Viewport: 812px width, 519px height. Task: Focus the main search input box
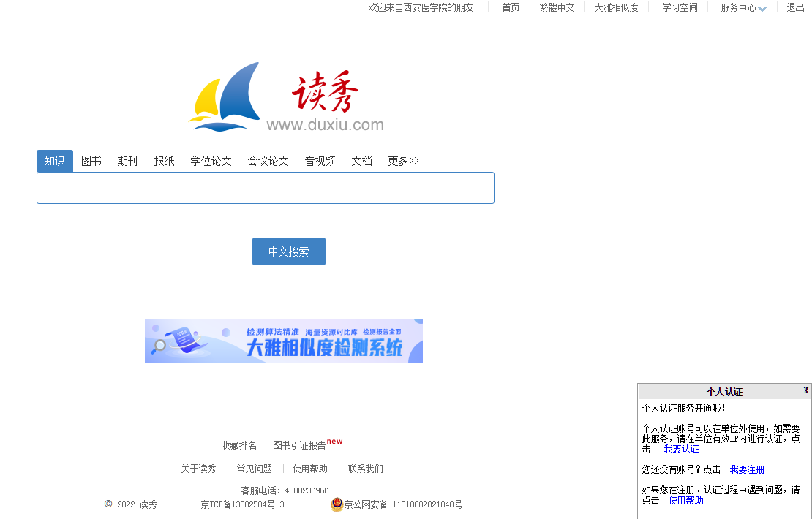pyautogui.click(x=266, y=188)
